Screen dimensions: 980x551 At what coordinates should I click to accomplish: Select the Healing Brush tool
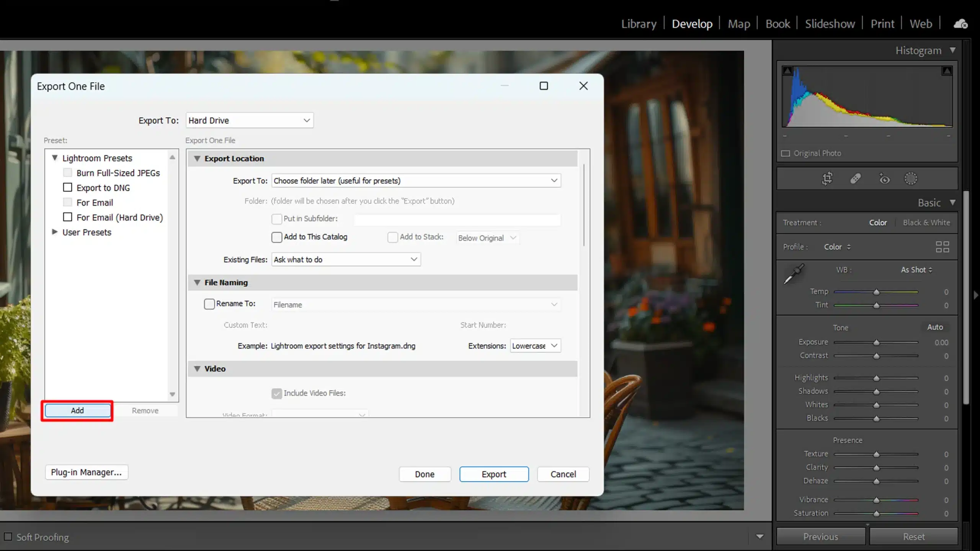(856, 179)
